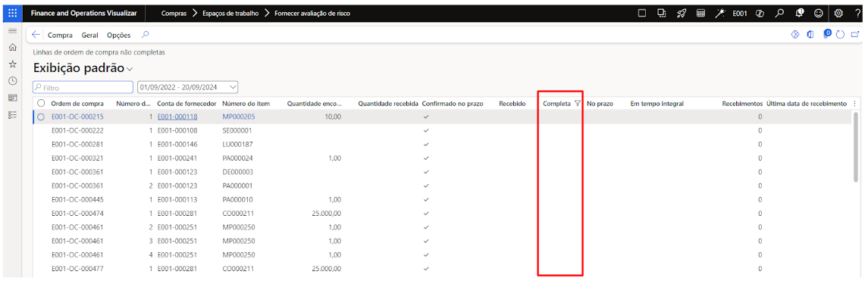Click the Completa column filter icon
The image size is (868, 306).
coord(578,103)
